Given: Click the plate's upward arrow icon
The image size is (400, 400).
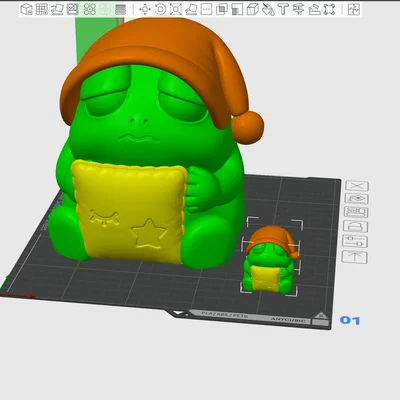Looking at the screenshot, I should (x=355, y=257).
